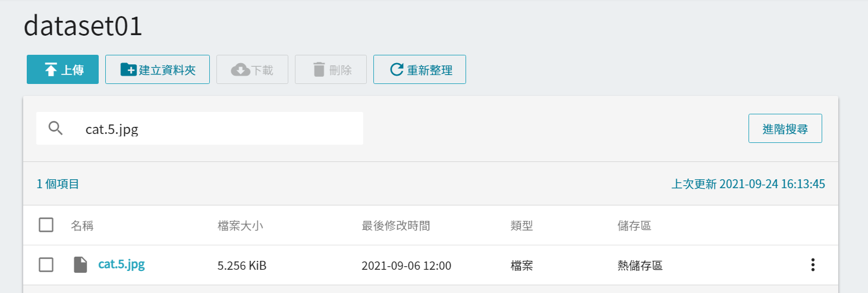Open 進階搜尋 advanced search
Image resolution: width=868 pixels, height=293 pixels.
click(x=785, y=129)
